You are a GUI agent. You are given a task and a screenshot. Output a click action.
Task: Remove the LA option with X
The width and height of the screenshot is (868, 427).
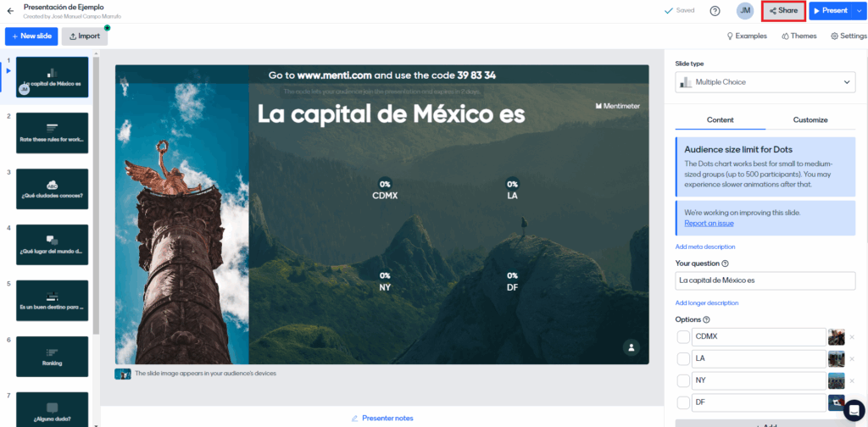[x=852, y=359]
